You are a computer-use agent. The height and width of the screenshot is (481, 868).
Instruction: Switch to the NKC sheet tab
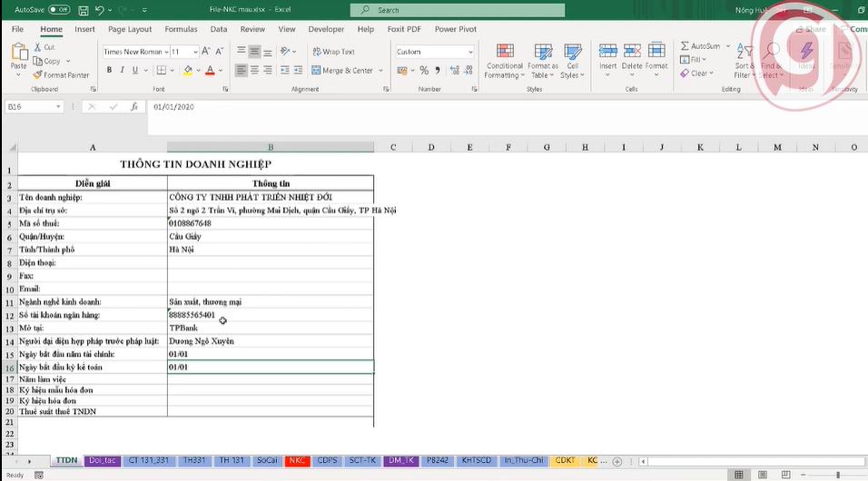coord(296,461)
